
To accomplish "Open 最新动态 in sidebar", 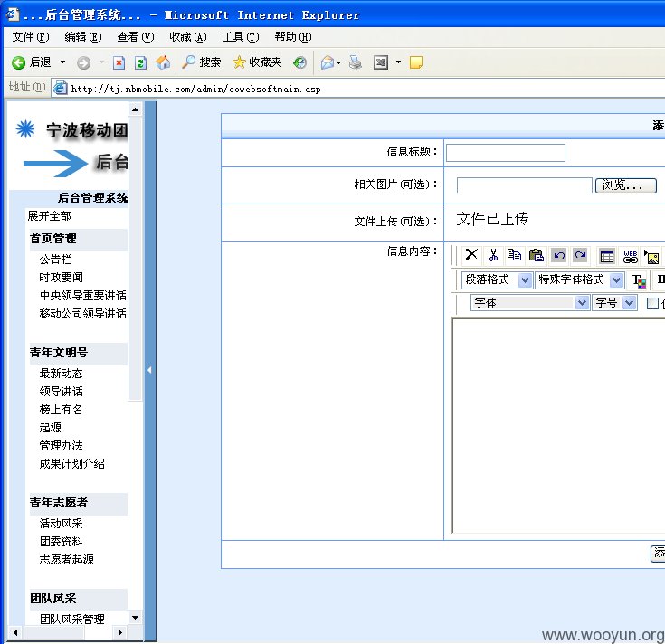I will coord(62,373).
